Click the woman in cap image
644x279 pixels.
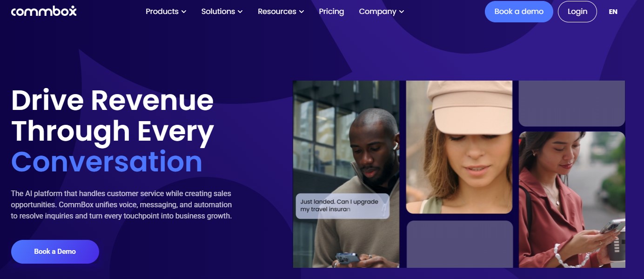(459, 147)
